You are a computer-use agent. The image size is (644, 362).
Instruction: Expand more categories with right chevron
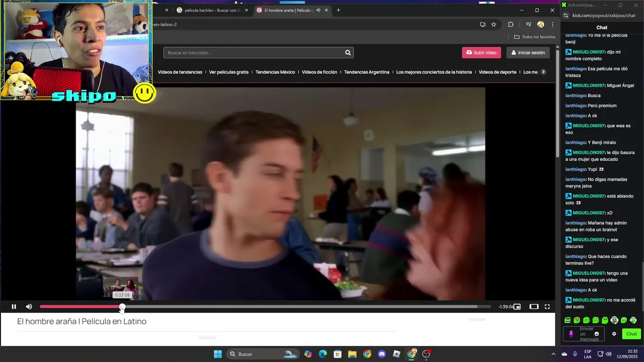point(543,72)
